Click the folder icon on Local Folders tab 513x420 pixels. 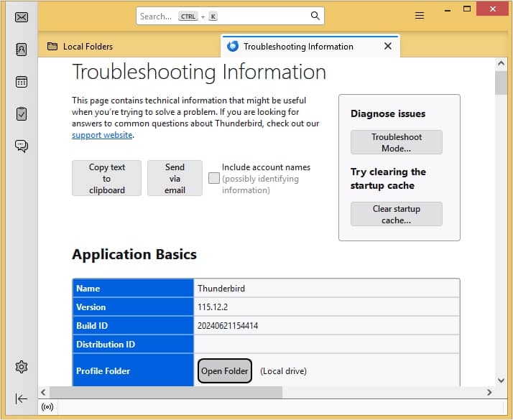coord(52,46)
